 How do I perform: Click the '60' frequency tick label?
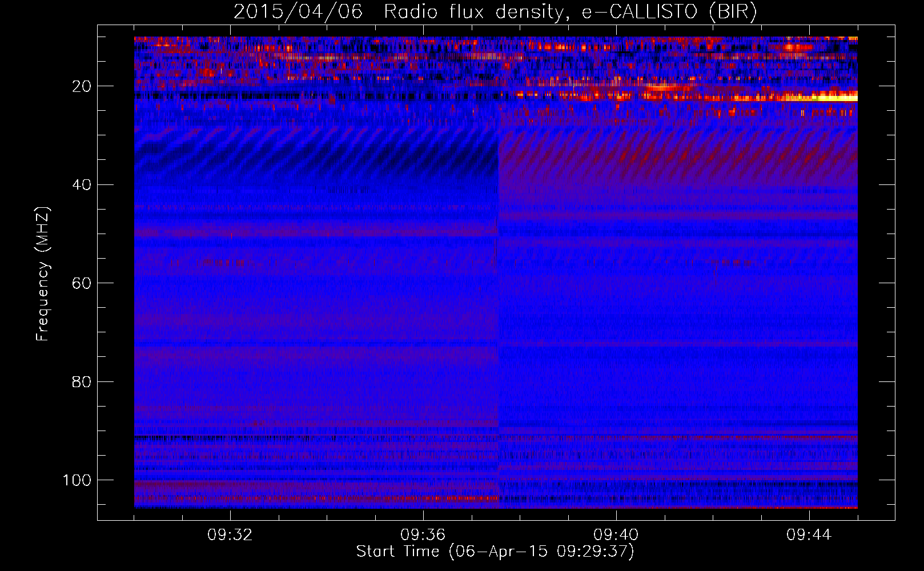tap(82, 283)
